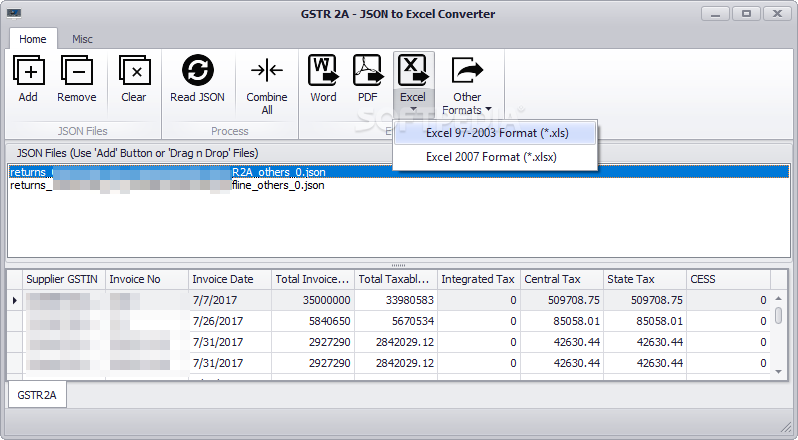
Task: Select the file ending R2A_others_0.json
Action: tap(398, 172)
